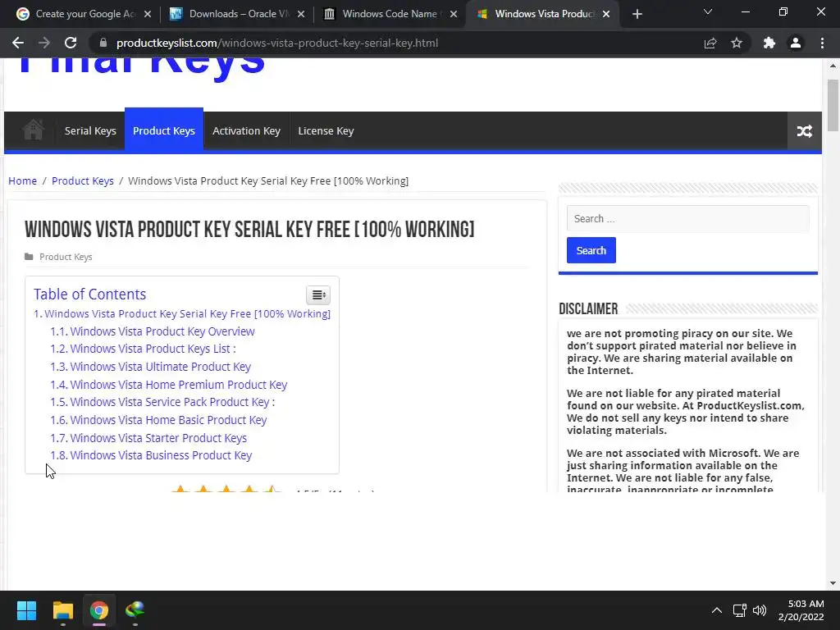Close the Downloads Oracle VM tab

click(301, 14)
